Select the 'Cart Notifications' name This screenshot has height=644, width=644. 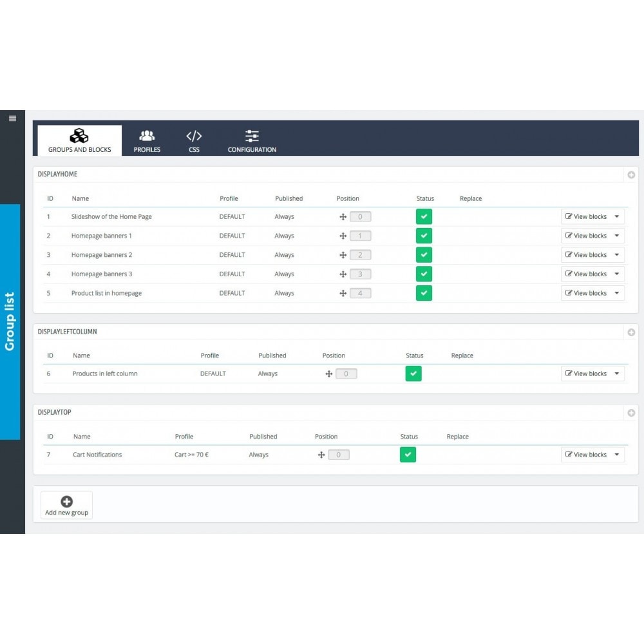click(x=97, y=454)
